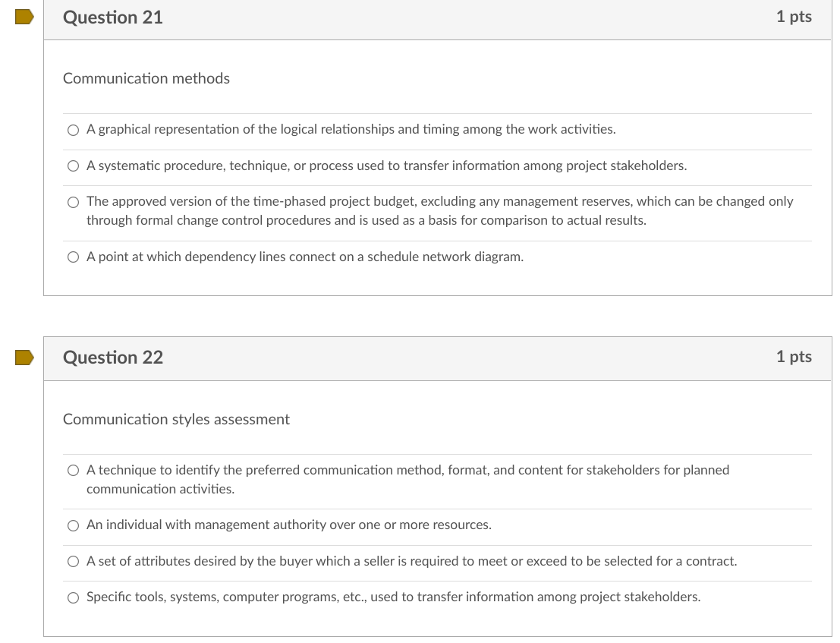This screenshot has width=840, height=643.
Task: Click the 1 pts label for Question 21
Action: (794, 17)
